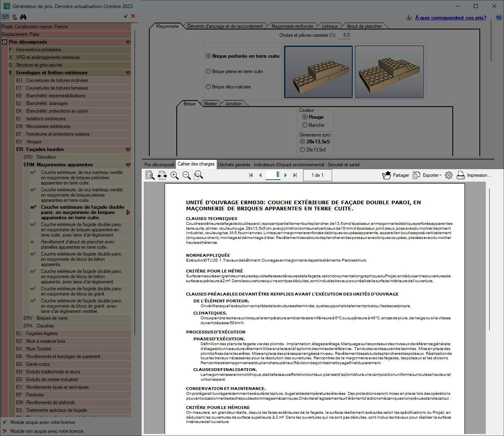Image resolution: width=504 pixels, height=436 pixels.
Task: Open report settings with the gear icon
Action: pos(449,175)
